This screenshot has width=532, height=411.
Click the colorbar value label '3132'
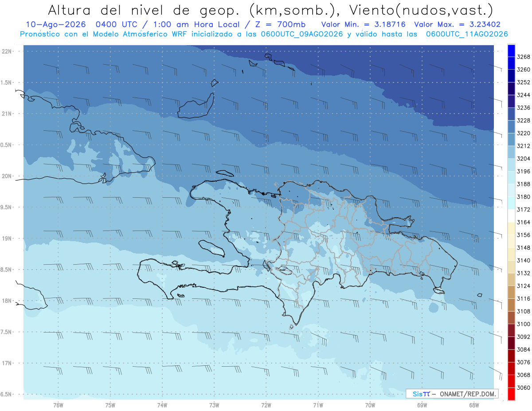523,273
